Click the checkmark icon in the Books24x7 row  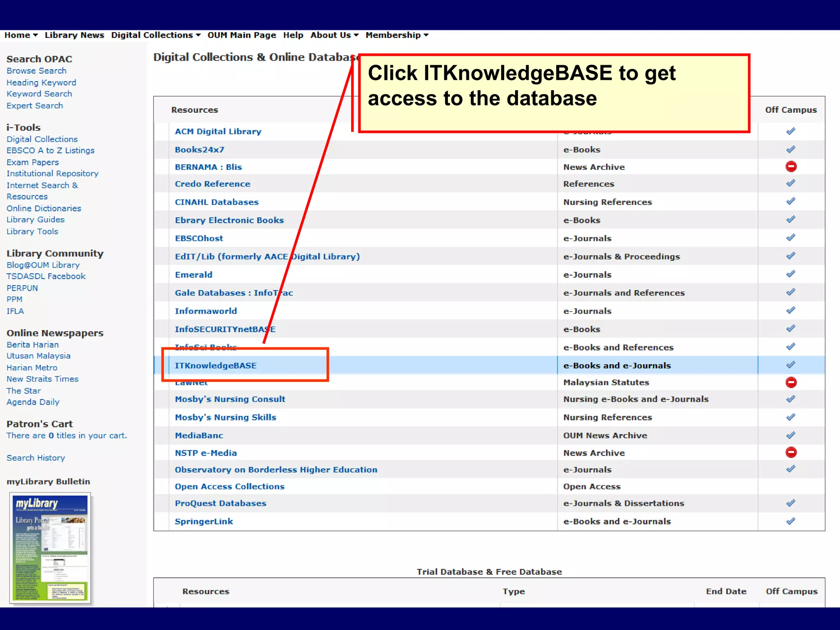tap(791, 149)
